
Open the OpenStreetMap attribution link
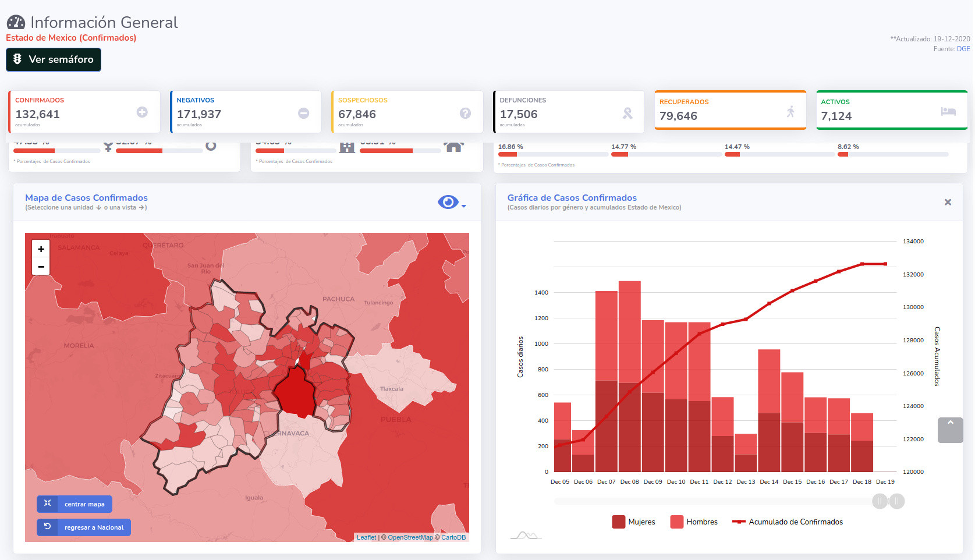pos(410,537)
